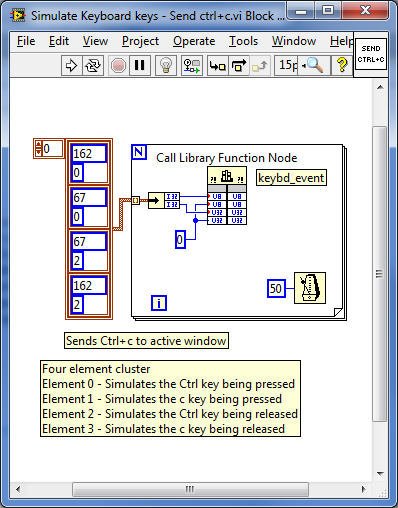Open the Tools menu
Image resolution: width=398 pixels, height=508 pixels.
(x=243, y=41)
